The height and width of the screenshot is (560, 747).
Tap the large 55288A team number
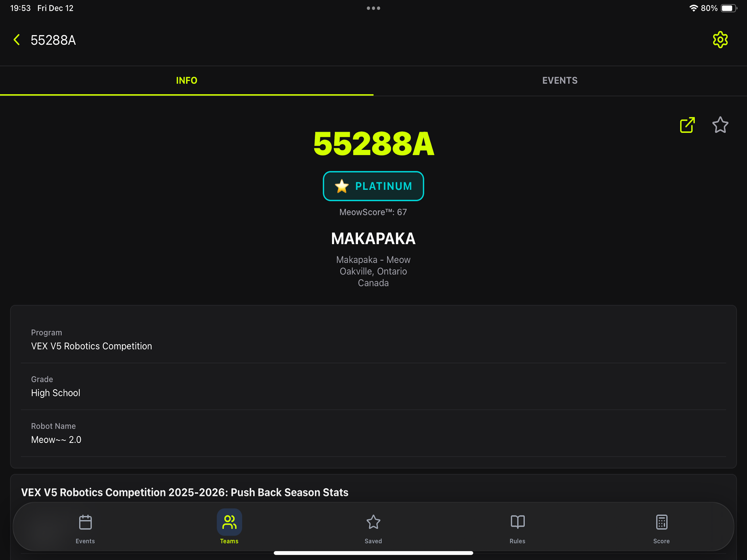[x=373, y=144]
